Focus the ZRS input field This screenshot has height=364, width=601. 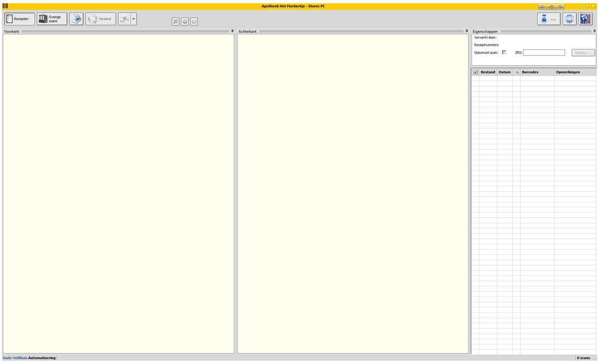click(544, 53)
